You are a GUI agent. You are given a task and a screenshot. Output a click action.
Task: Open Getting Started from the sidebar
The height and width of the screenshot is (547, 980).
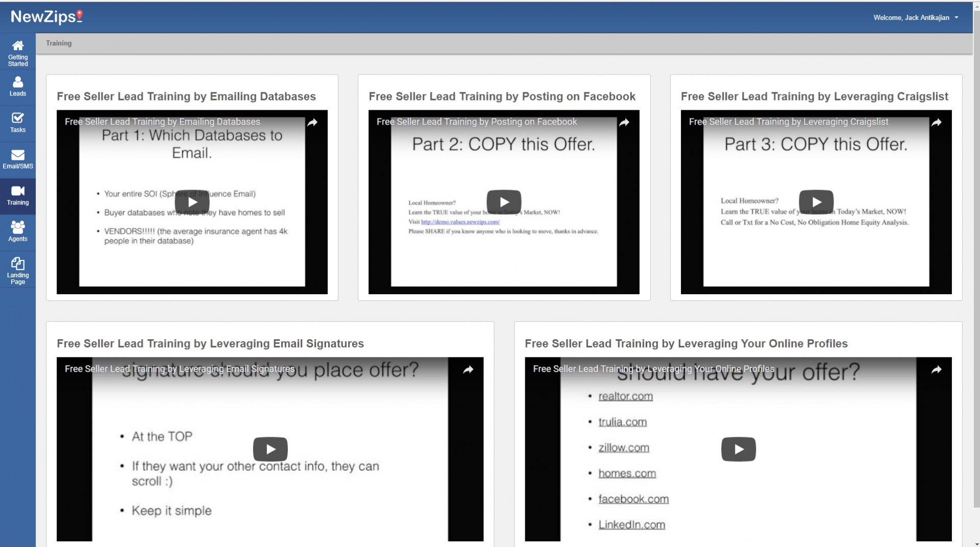[x=18, y=52]
